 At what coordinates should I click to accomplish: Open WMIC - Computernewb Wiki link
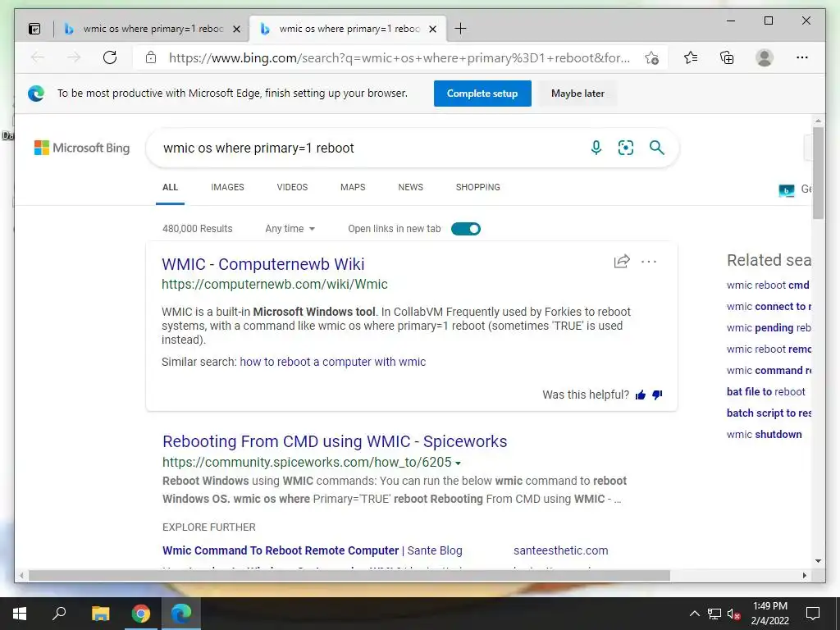point(263,264)
